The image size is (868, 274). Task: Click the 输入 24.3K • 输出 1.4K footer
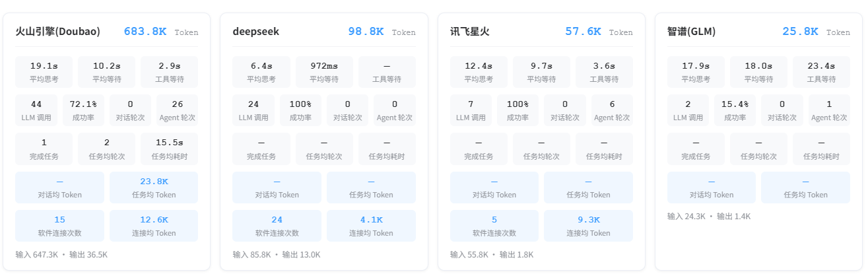tap(709, 216)
